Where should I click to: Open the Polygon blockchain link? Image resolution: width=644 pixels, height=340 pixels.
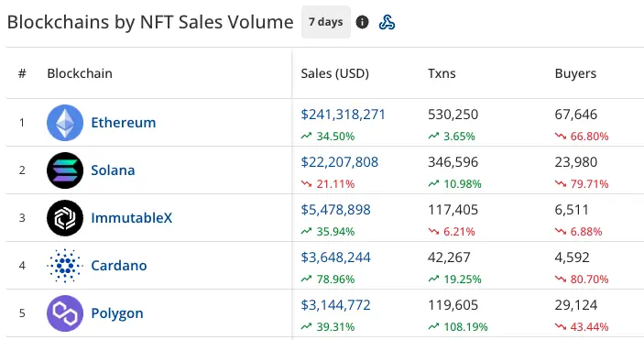pyautogui.click(x=117, y=313)
